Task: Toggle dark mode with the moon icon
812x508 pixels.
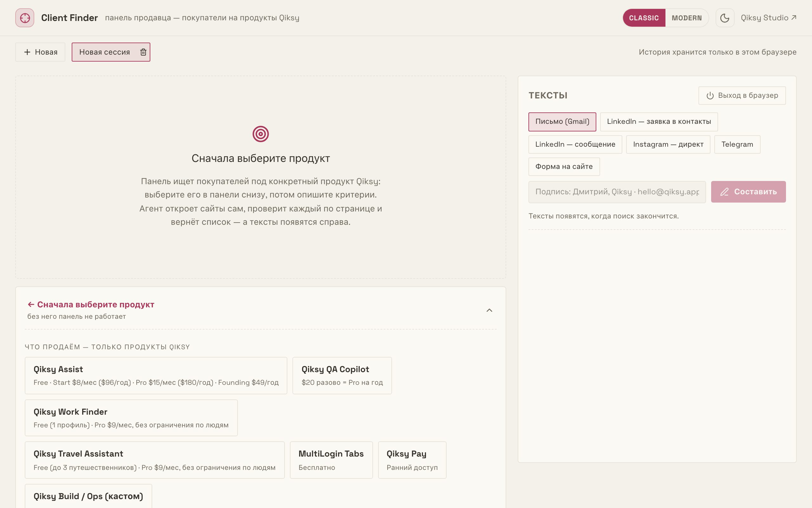Action: [x=725, y=18]
